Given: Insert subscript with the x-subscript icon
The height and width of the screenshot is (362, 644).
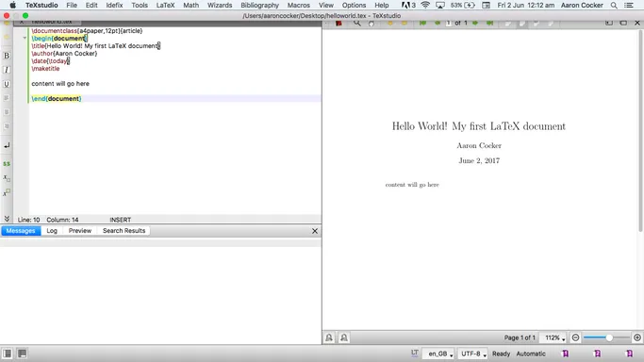Looking at the screenshot, I should coord(7,178).
